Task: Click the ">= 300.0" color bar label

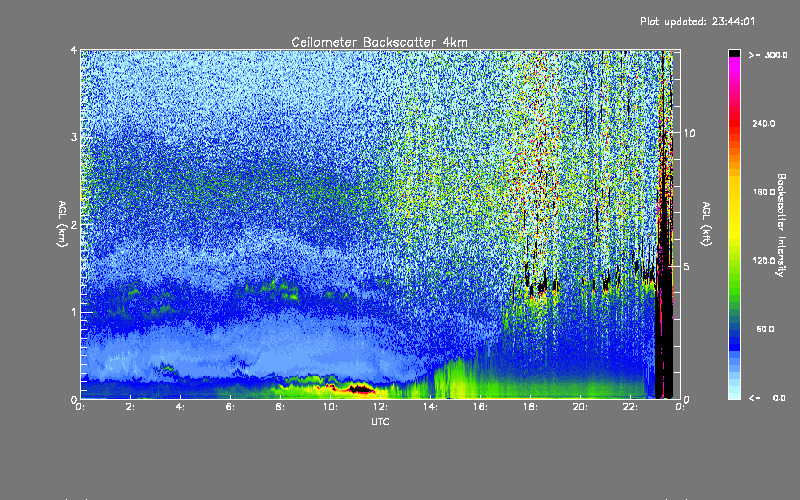Action: coord(768,55)
